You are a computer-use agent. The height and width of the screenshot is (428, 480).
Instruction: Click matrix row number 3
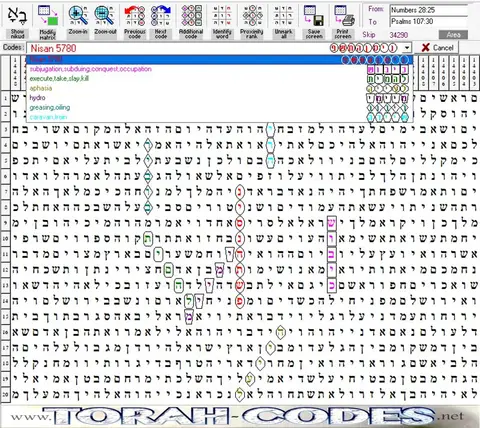(x=5, y=130)
